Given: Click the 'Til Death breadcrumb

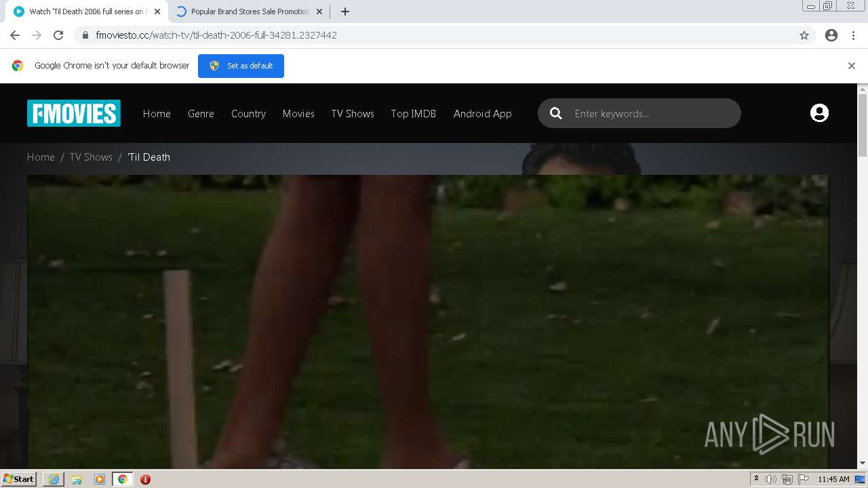Looking at the screenshot, I should 149,157.
